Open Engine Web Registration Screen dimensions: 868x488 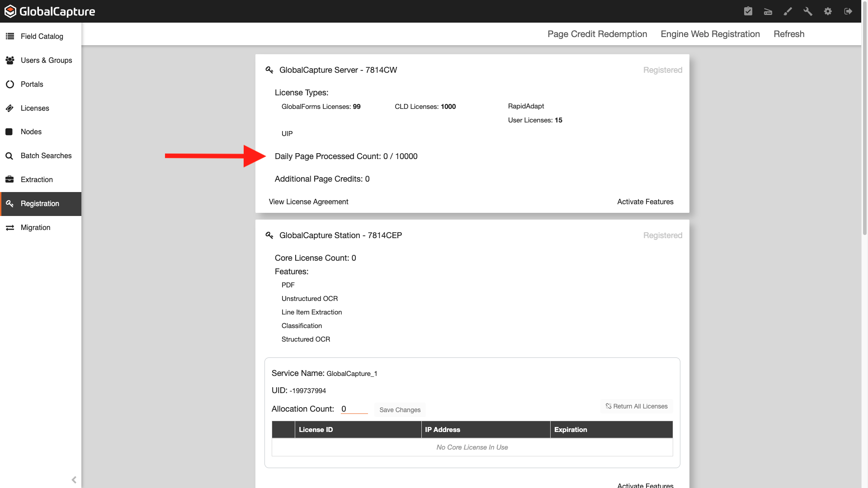click(710, 34)
